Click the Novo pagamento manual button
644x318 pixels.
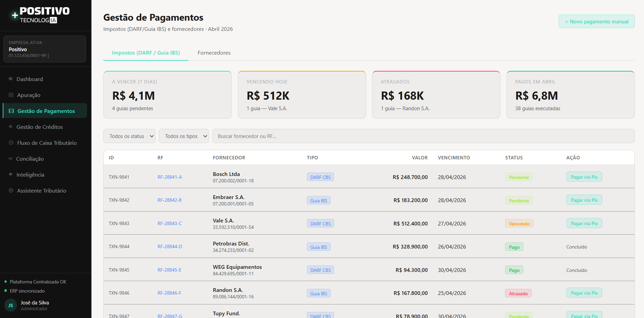(x=597, y=21)
